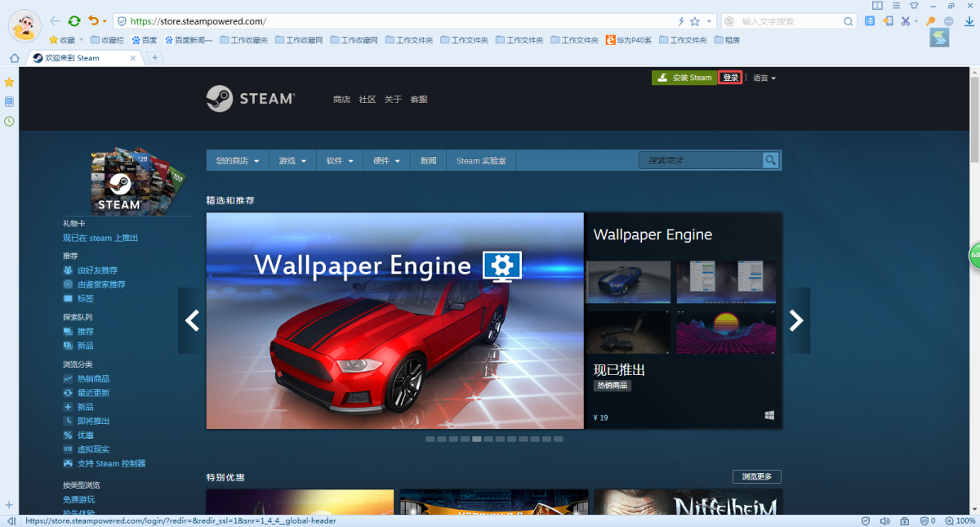Screen dimensions: 980x527
Task: Click the Steam store search magnifier icon
Action: [770, 161]
